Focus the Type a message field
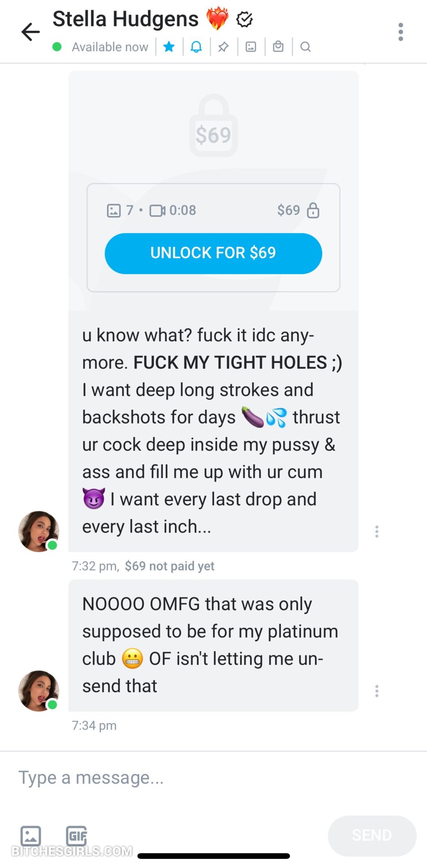 [213, 778]
